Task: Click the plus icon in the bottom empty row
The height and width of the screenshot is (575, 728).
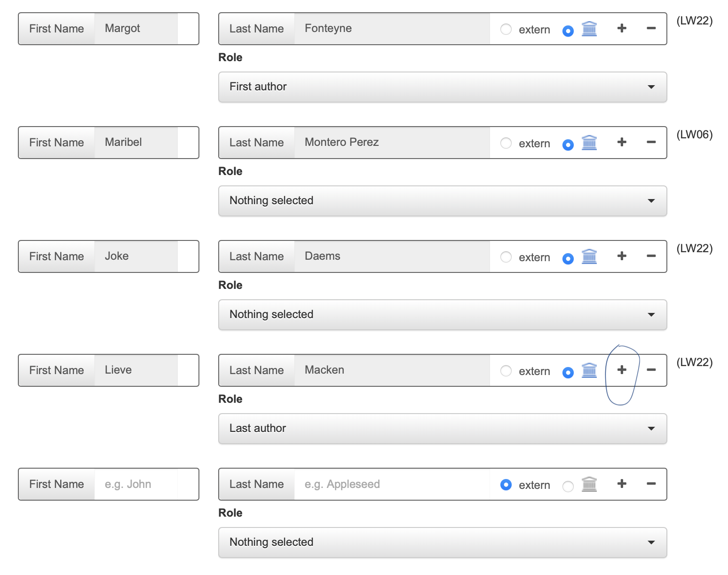Action: (622, 483)
